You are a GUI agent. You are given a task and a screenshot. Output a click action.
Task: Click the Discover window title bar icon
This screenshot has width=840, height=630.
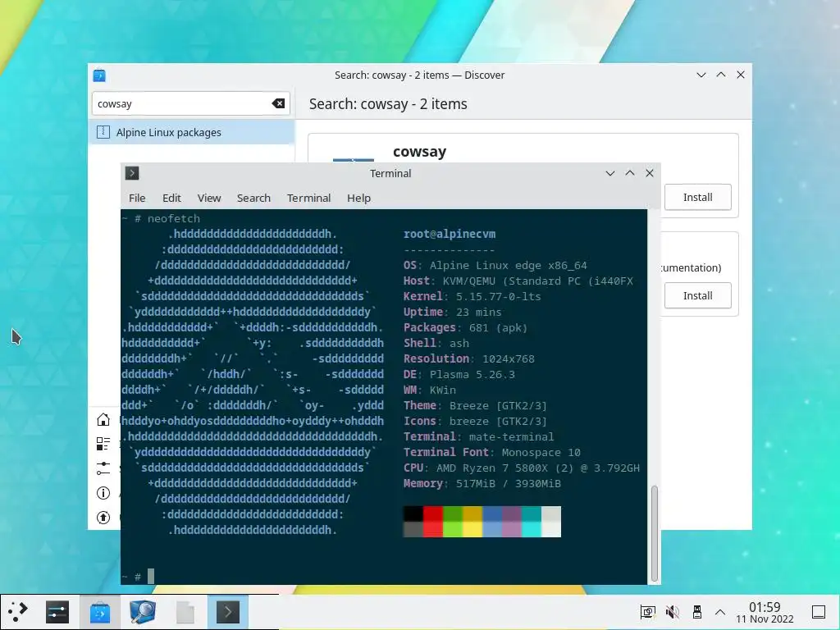coord(99,75)
